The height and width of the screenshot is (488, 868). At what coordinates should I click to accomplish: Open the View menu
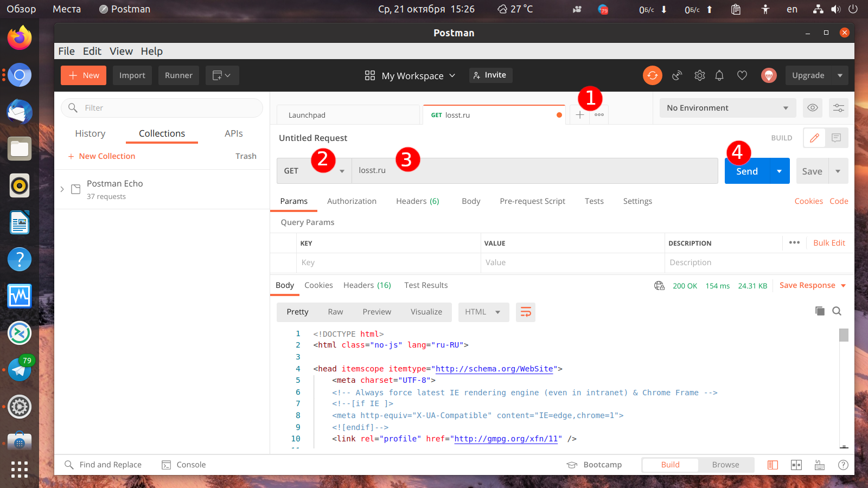(x=121, y=51)
